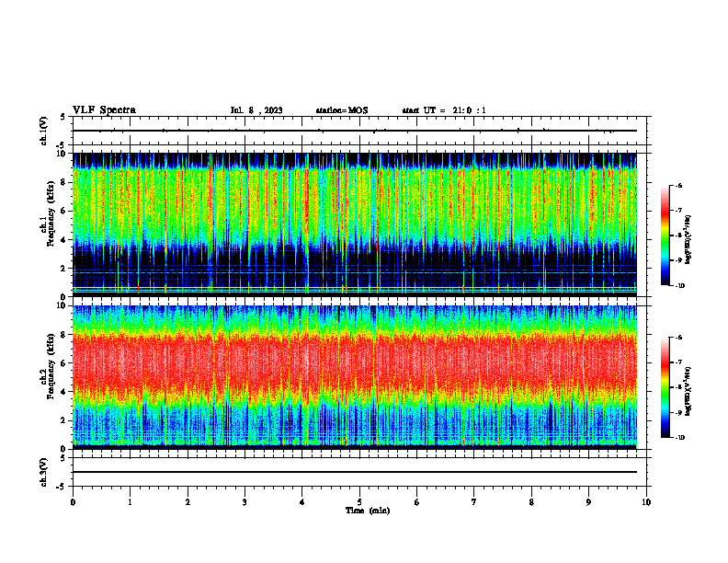The width and height of the screenshot is (728, 563).
Task: Select the date label "Jul 8, 2023"
Action: point(256,110)
